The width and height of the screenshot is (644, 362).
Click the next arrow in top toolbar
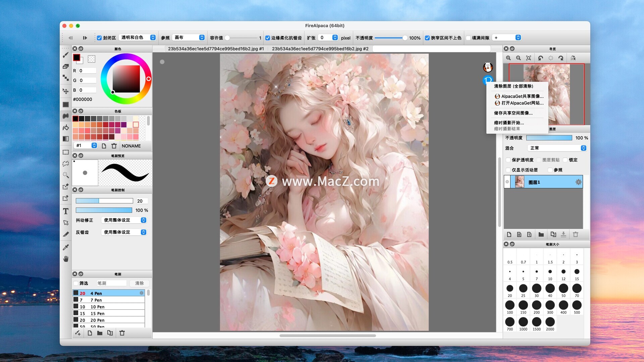85,38
